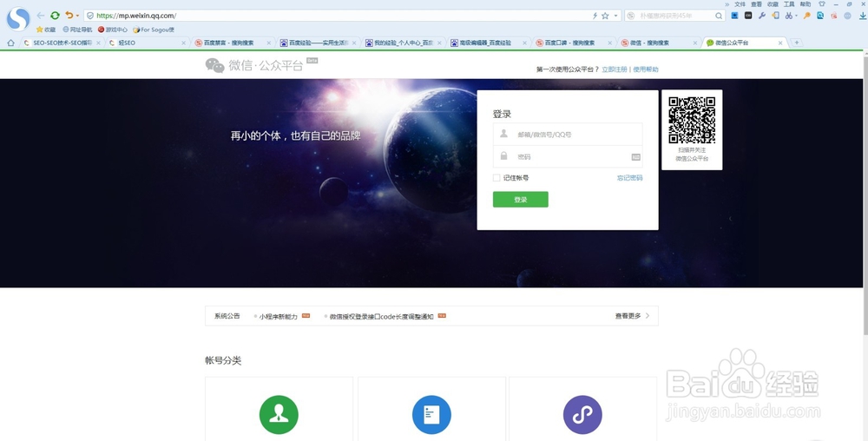Screen dimensions: 868x441
Task: Open the wrench tools icon
Action: click(x=762, y=16)
